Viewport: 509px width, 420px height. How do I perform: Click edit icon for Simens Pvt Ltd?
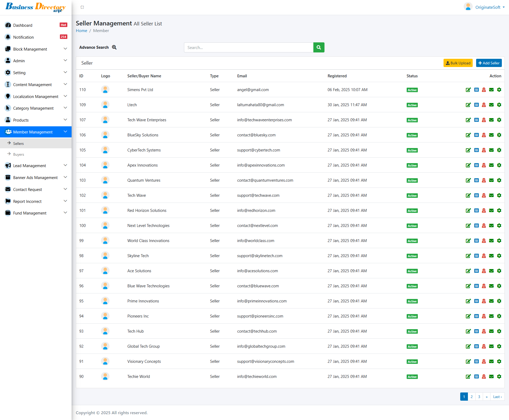coord(468,90)
